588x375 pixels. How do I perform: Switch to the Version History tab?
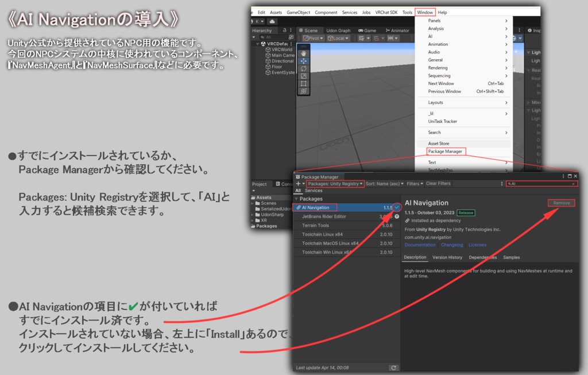tap(448, 257)
